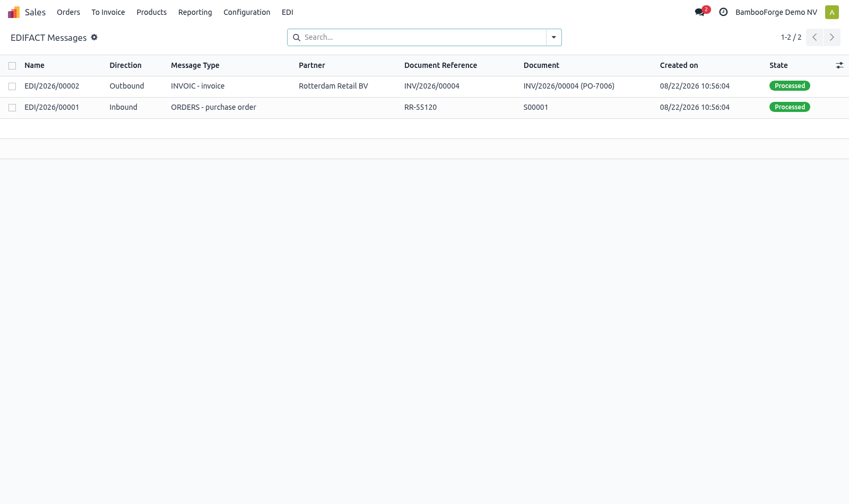
Task: Click the RR-55120 document reference
Action: pyautogui.click(x=421, y=107)
